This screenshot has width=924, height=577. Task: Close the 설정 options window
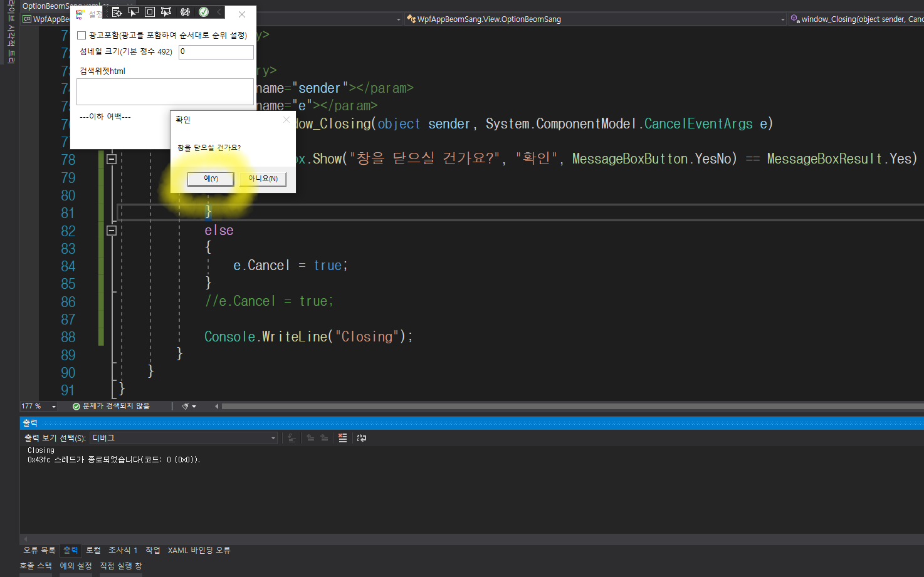[x=242, y=14]
